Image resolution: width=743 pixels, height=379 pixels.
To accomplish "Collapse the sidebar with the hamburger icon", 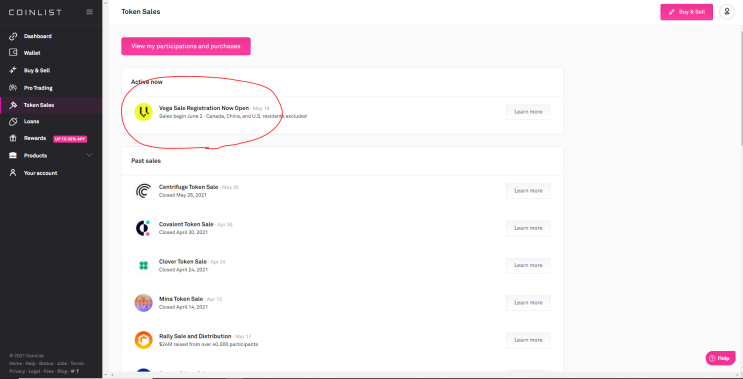I will (90, 12).
